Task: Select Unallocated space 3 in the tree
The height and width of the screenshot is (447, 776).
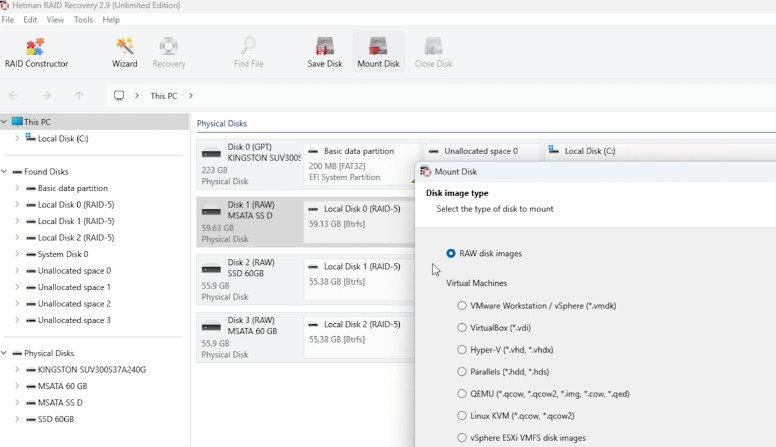Action: coord(74,320)
